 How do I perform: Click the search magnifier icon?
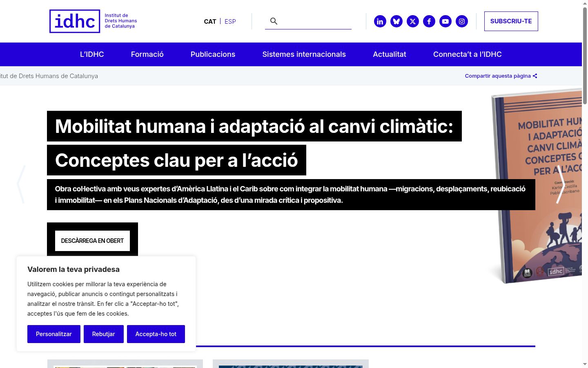tap(274, 21)
